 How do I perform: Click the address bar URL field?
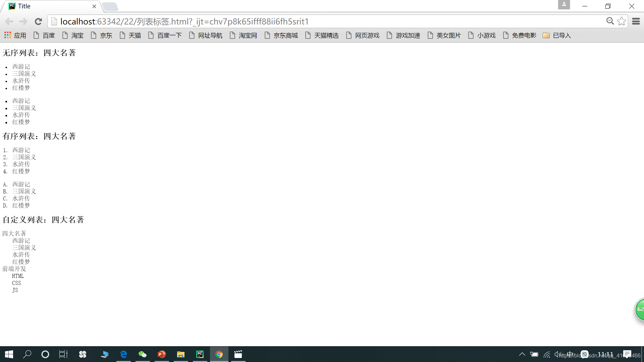coord(302,21)
